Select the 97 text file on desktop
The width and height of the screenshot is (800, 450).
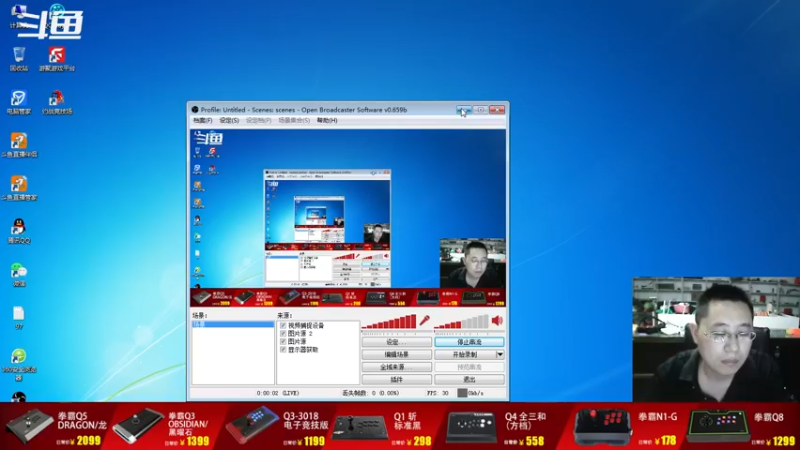19,317
